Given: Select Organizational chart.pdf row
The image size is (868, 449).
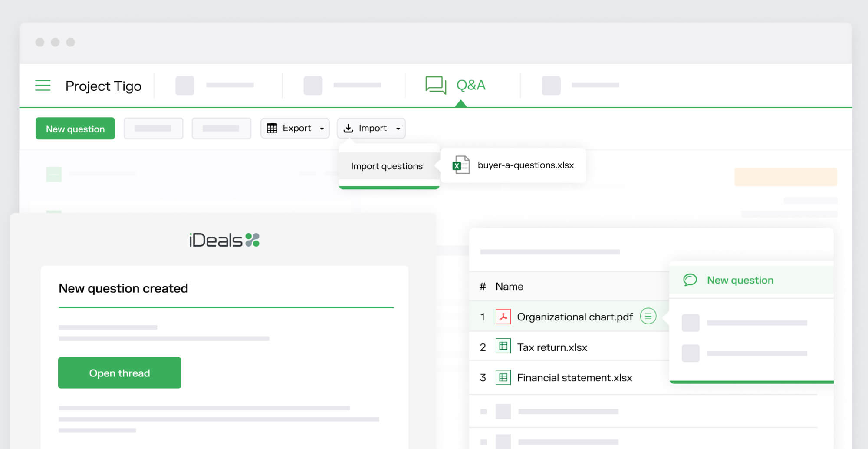Looking at the screenshot, I should 569,317.
